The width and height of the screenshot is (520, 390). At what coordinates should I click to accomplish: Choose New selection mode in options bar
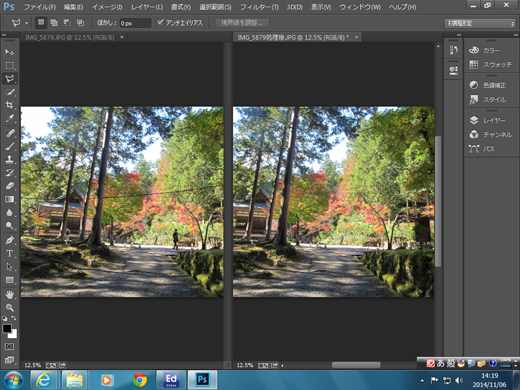41,23
